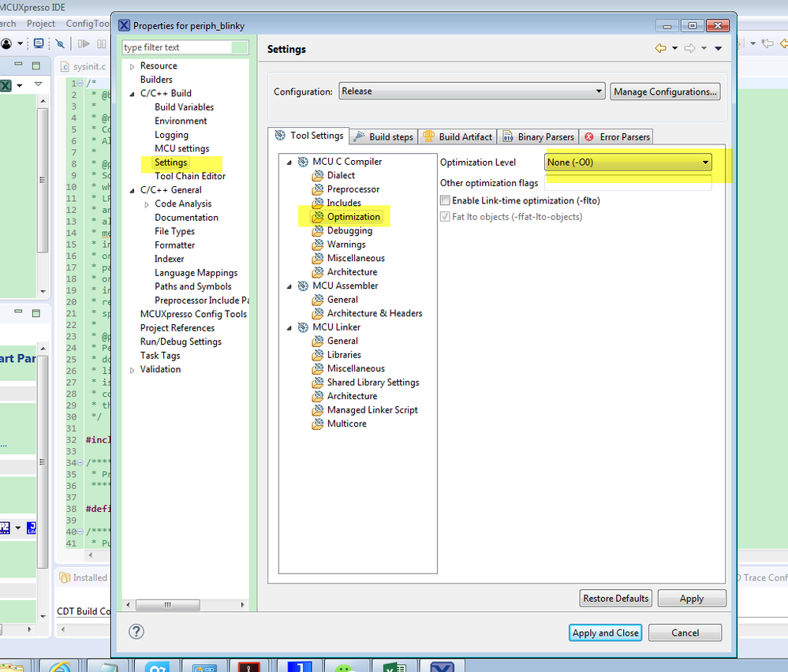Switch to the Error Parsers tab
Screen dimensions: 788x672
click(x=617, y=136)
